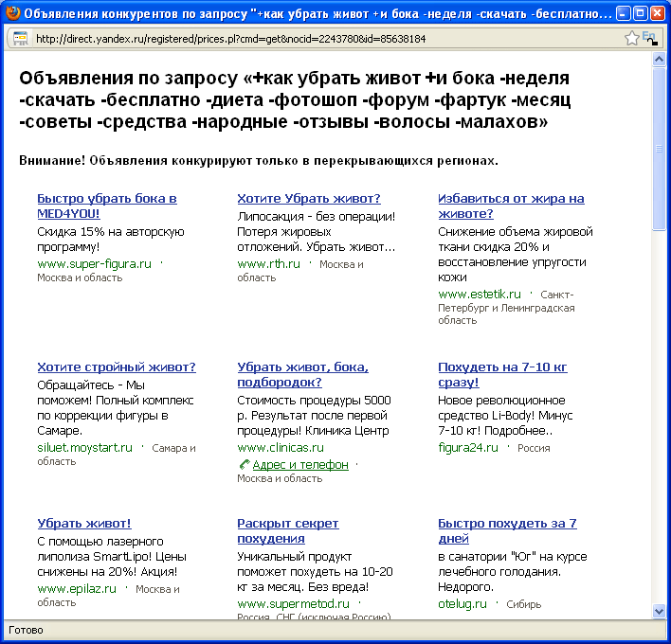
Task: Click the 'Самара и область' region label
Action: pos(117,455)
